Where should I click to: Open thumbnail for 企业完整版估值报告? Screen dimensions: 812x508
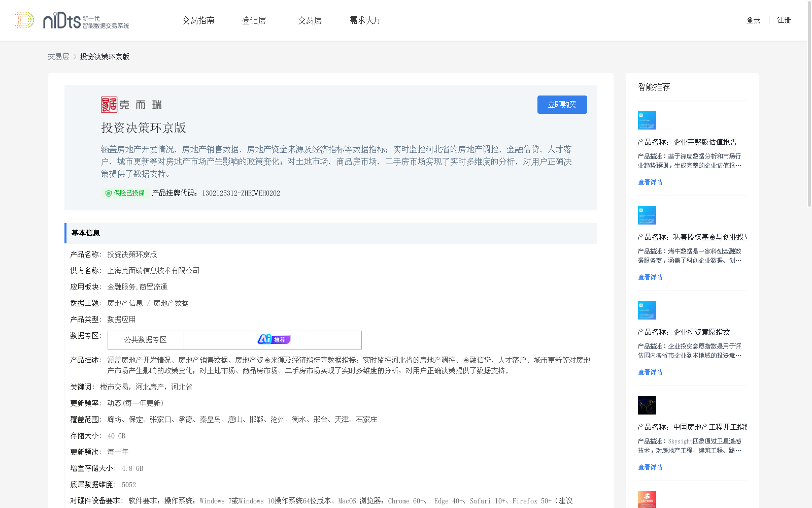point(647,120)
